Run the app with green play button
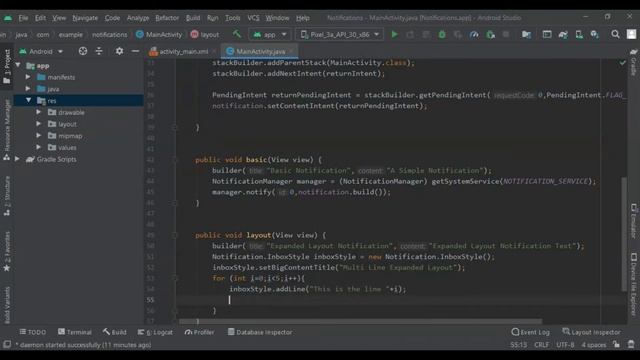The width and height of the screenshot is (640, 360). pos(394,35)
